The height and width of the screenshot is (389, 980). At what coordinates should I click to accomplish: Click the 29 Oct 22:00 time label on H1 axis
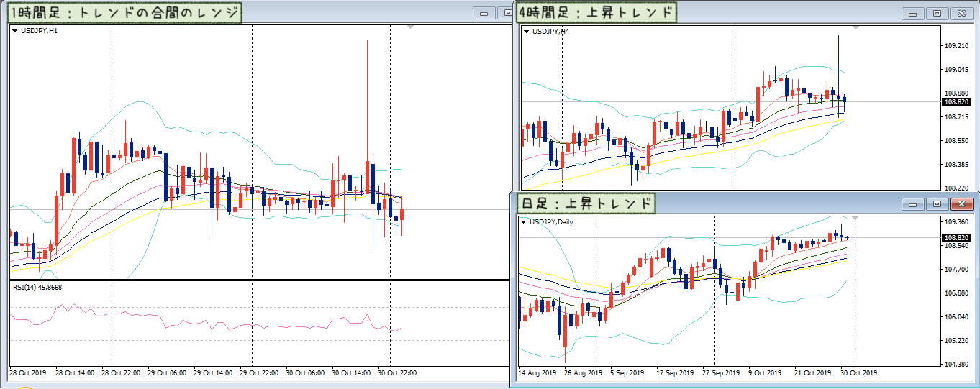coord(259,373)
